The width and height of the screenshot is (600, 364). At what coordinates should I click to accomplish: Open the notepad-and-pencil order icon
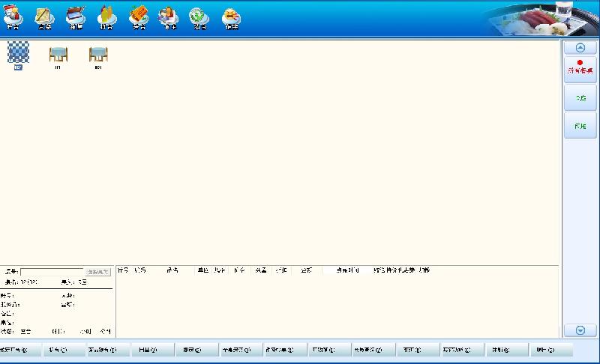[x=44, y=16]
